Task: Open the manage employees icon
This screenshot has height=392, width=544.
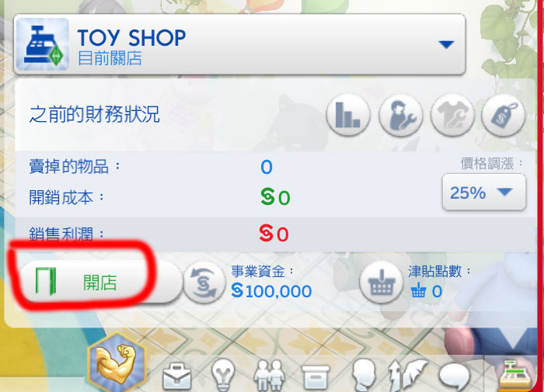Action: pos(401,115)
